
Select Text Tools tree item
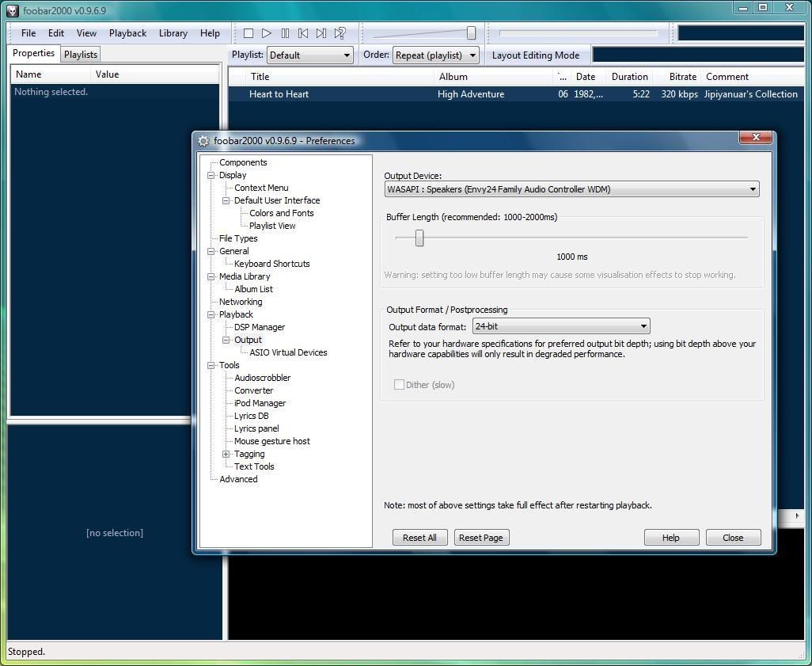tap(254, 466)
